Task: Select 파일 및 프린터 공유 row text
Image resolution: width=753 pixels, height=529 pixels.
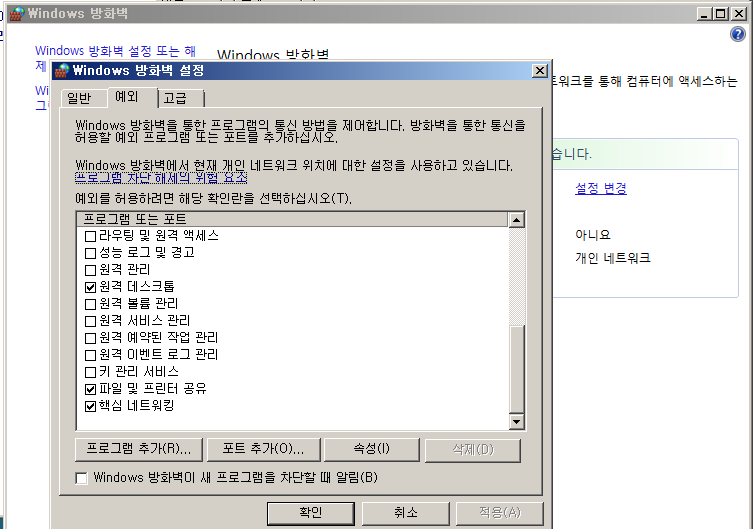Action: pyautogui.click(x=153, y=389)
